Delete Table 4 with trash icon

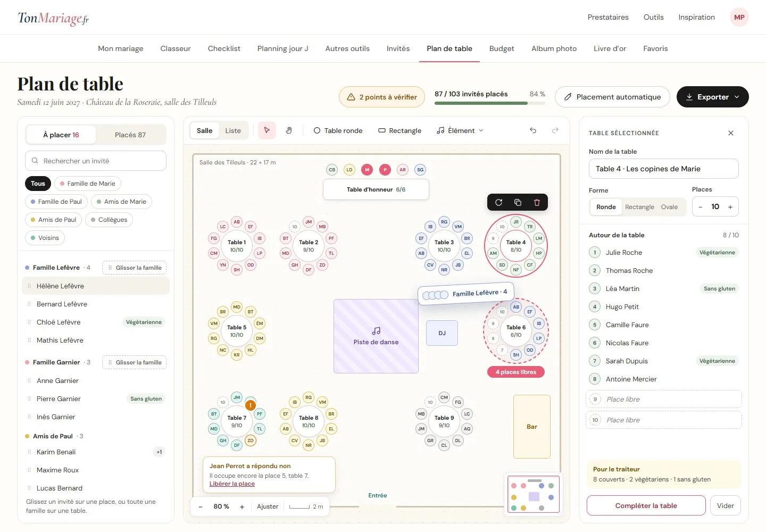tap(537, 202)
